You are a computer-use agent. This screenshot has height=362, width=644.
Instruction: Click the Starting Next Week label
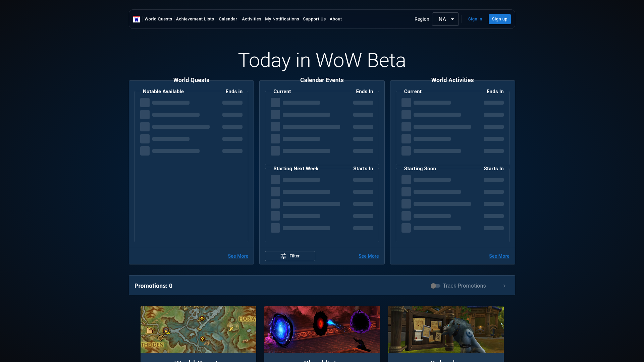(x=296, y=169)
